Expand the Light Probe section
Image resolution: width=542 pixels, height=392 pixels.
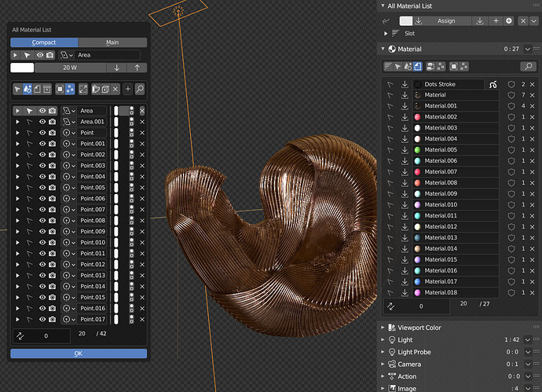(383, 352)
